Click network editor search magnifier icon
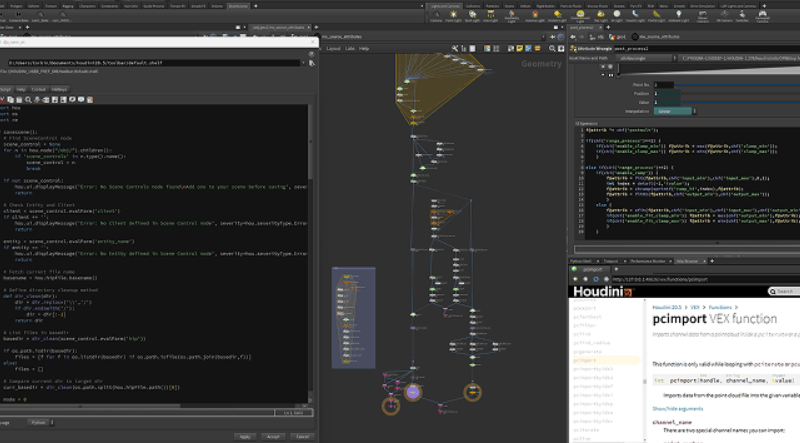Viewport: 800px width, 443px height. 552,48
